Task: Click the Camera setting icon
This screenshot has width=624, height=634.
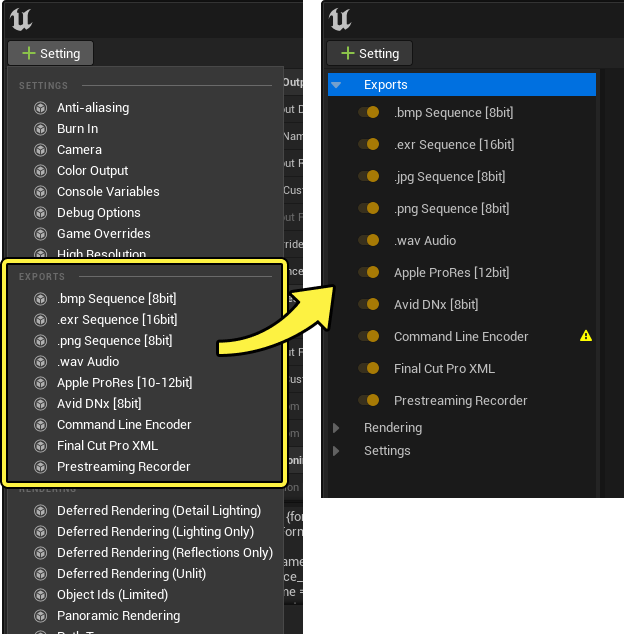Action: coord(40,150)
